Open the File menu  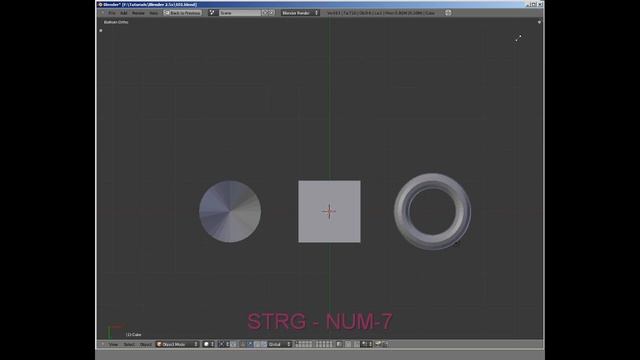point(112,13)
